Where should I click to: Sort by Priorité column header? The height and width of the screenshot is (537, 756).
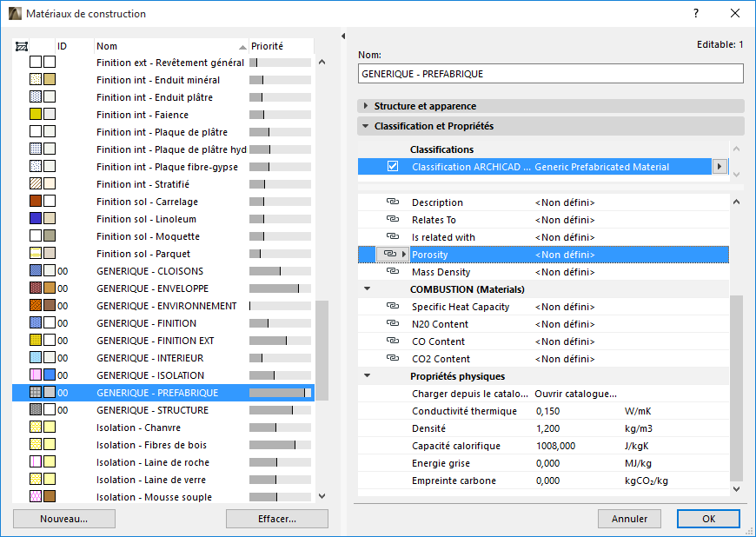282,46
